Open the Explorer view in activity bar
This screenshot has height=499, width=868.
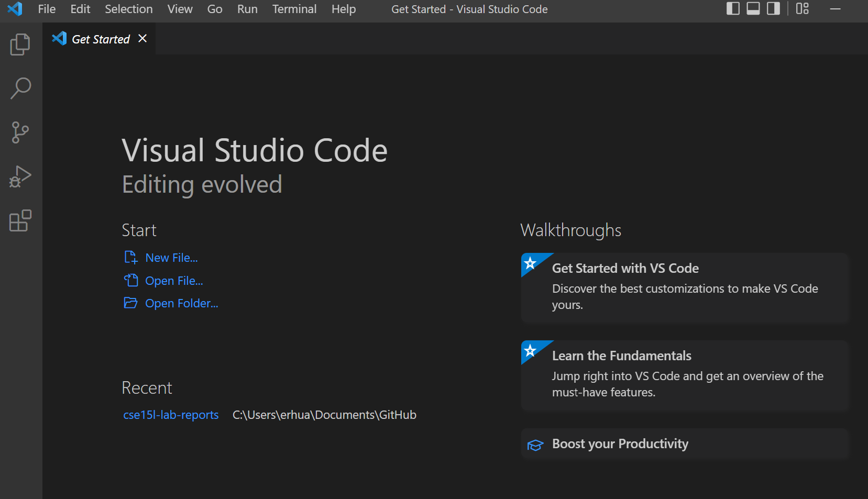point(20,45)
